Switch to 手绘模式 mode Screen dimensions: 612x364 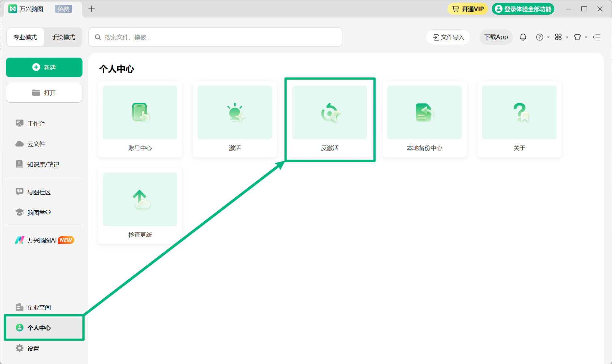63,37
